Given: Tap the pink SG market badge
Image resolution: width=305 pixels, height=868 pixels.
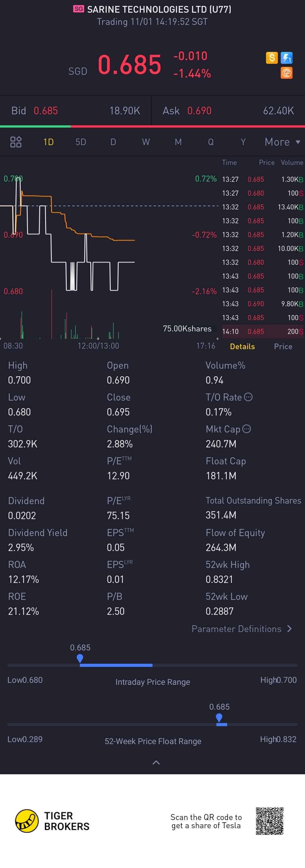Looking at the screenshot, I should tap(79, 9).
